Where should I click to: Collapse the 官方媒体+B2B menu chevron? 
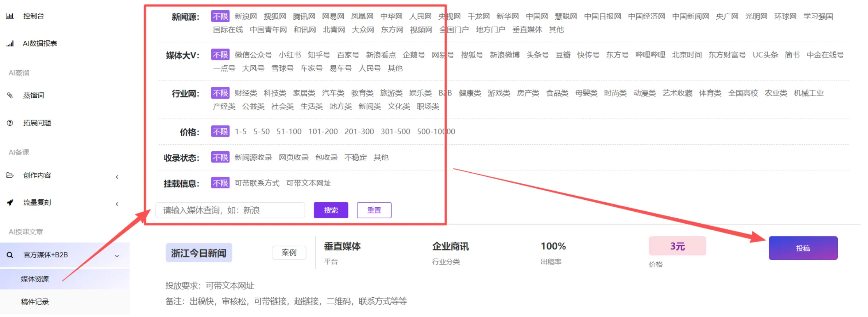pyautogui.click(x=117, y=256)
